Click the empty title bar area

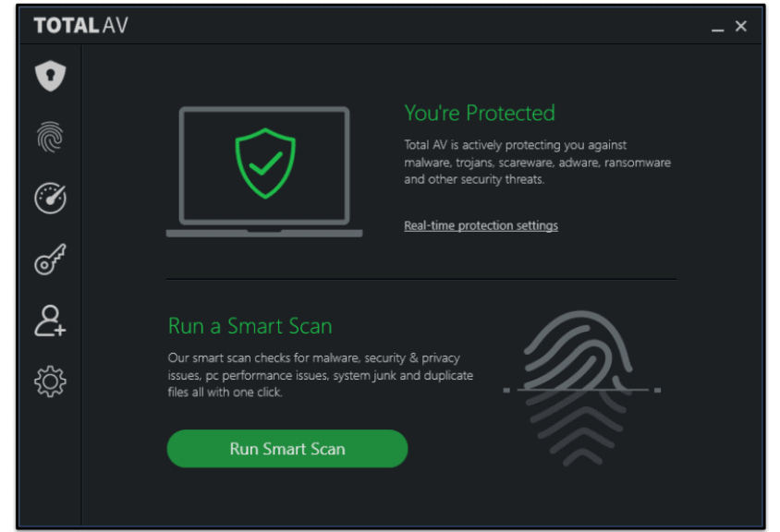tap(416, 26)
